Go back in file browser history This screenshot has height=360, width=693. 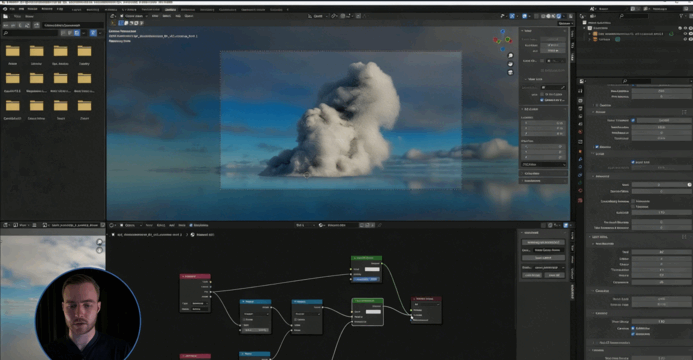tap(6, 25)
